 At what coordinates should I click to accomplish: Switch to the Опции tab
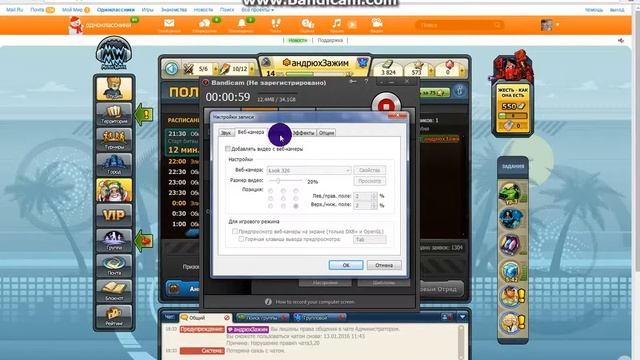point(326,133)
